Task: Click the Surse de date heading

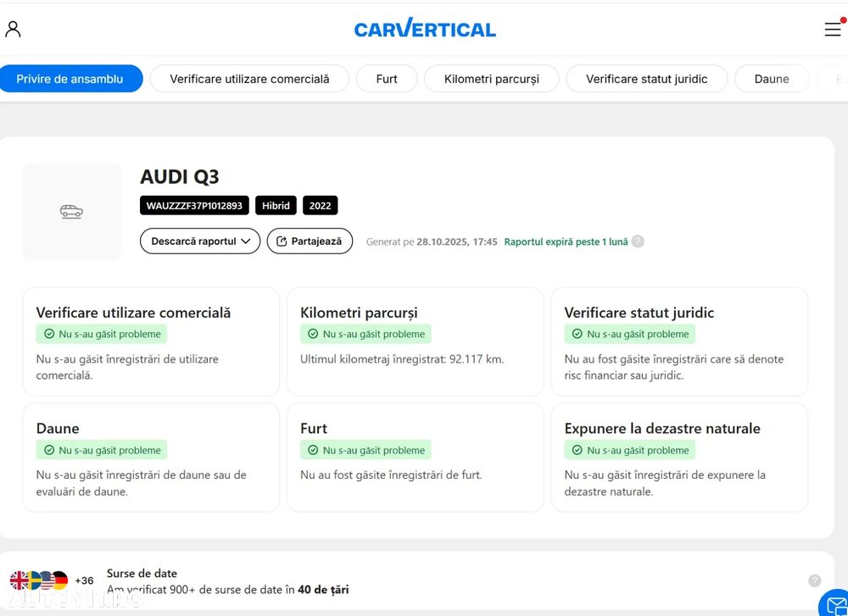Action: tap(142, 574)
